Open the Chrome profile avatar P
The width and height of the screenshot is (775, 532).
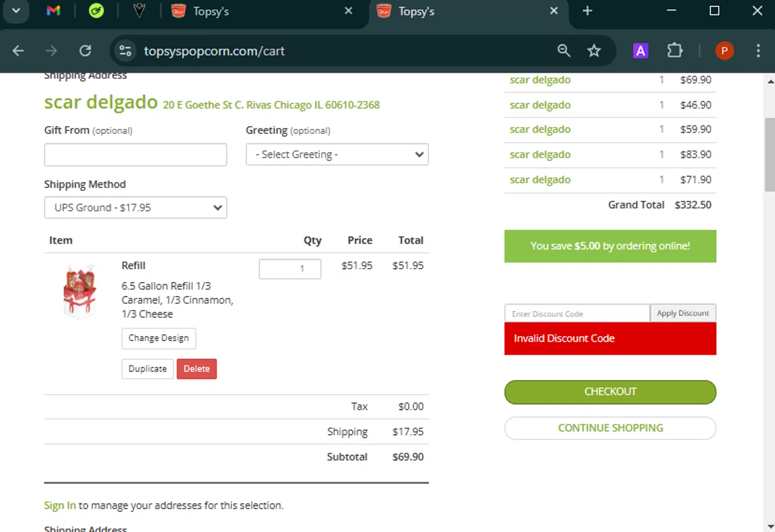click(724, 51)
